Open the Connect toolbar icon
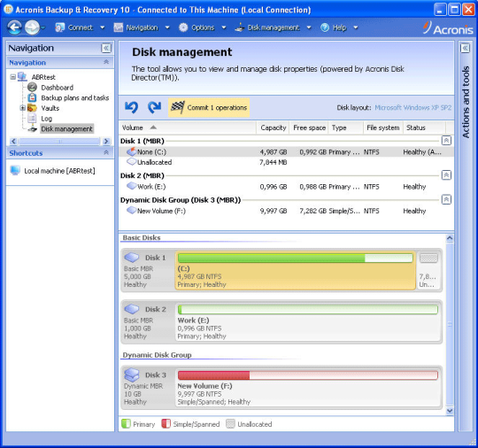Viewport: 478px width, 448px height. coord(60,27)
